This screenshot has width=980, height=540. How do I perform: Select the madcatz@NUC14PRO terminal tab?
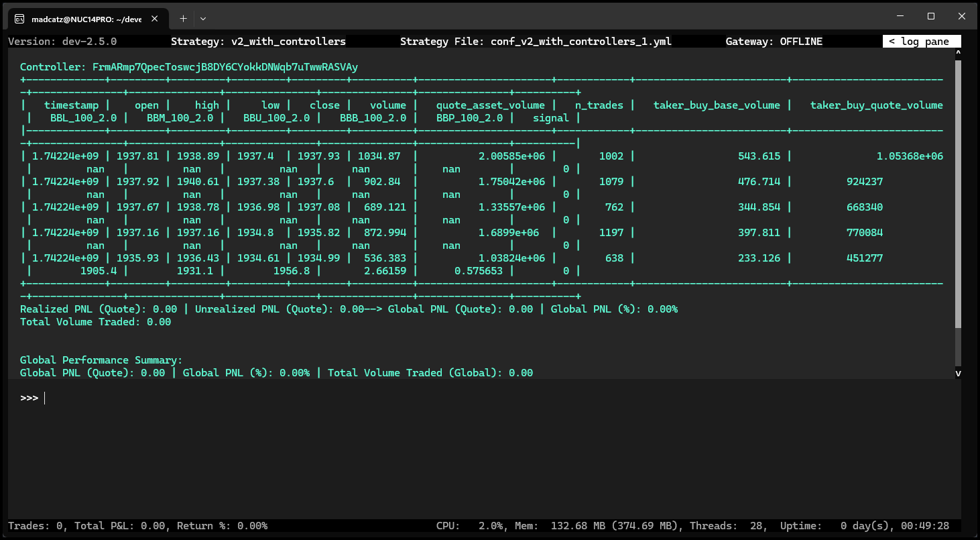(x=86, y=19)
